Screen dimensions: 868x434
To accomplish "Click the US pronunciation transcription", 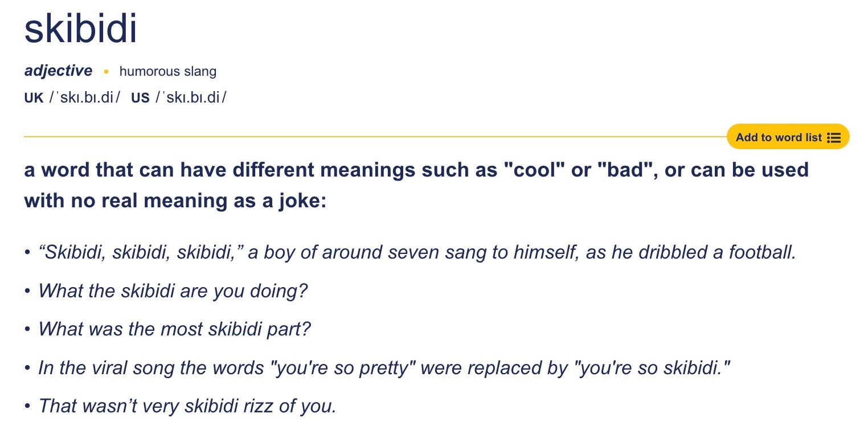I will pyautogui.click(x=191, y=98).
